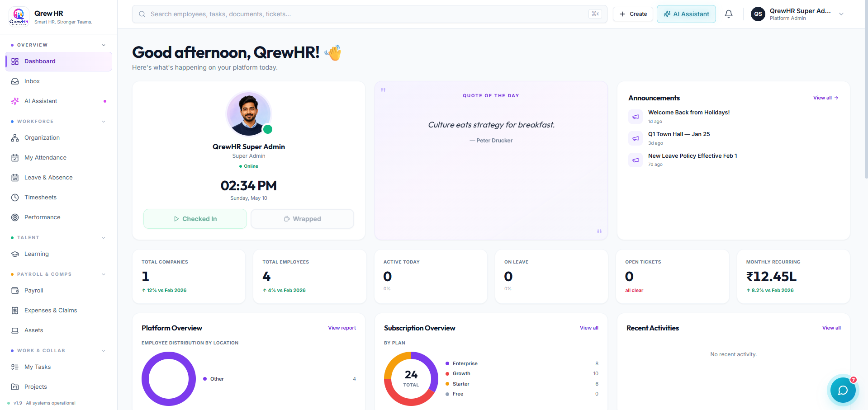
Task: Open the Welcome Back from Holidays announcement
Action: click(x=689, y=113)
